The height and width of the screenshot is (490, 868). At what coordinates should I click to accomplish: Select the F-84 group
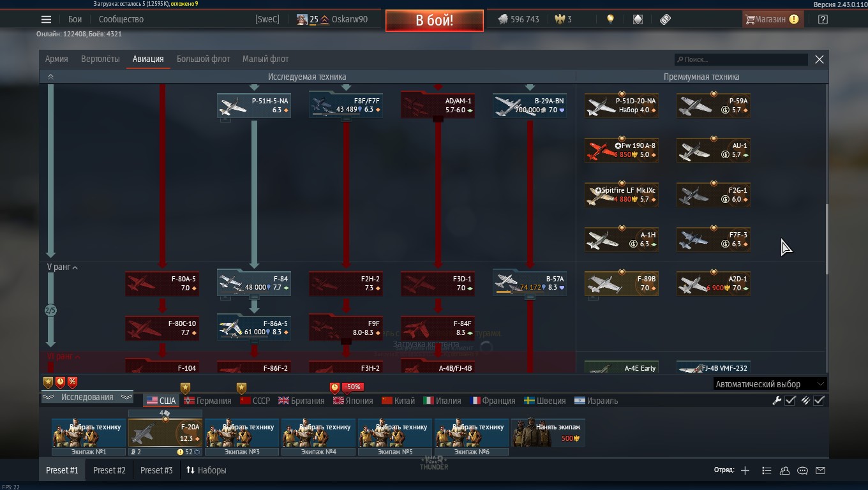[254, 284]
